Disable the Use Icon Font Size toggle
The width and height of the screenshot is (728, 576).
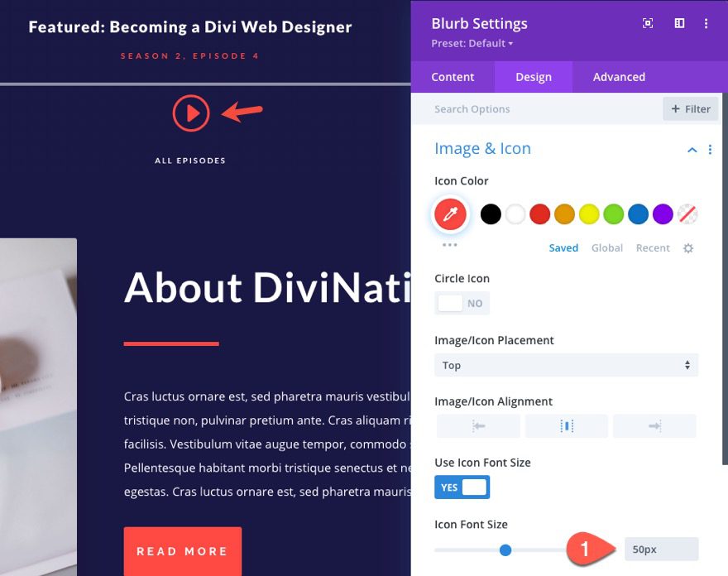tap(462, 487)
